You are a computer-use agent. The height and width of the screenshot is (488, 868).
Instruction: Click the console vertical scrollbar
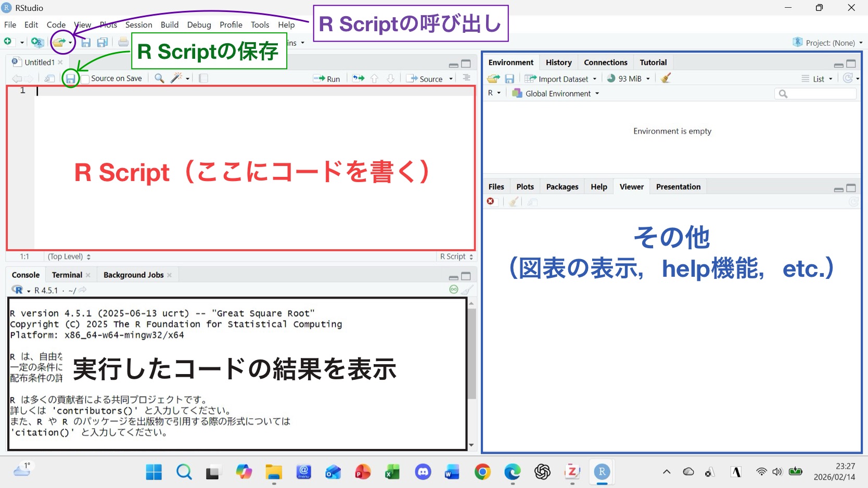(x=471, y=354)
